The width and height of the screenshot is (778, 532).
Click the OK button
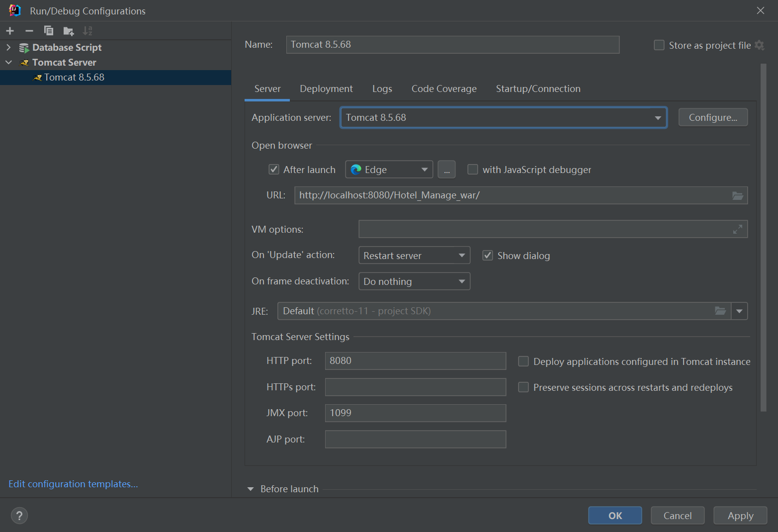pyautogui.click(x=615, y=516)
